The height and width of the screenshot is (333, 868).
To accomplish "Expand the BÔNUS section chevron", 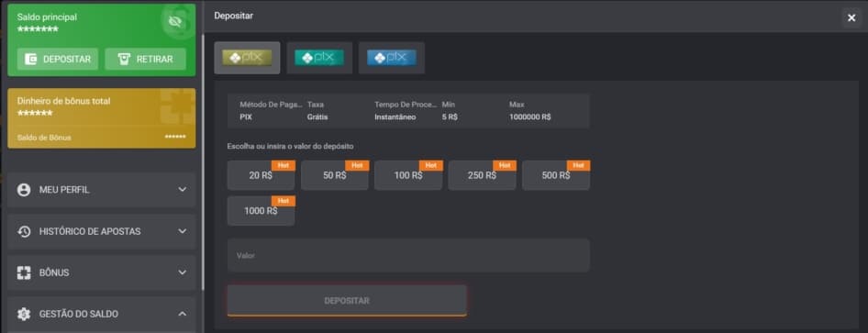I will [182, 272].
